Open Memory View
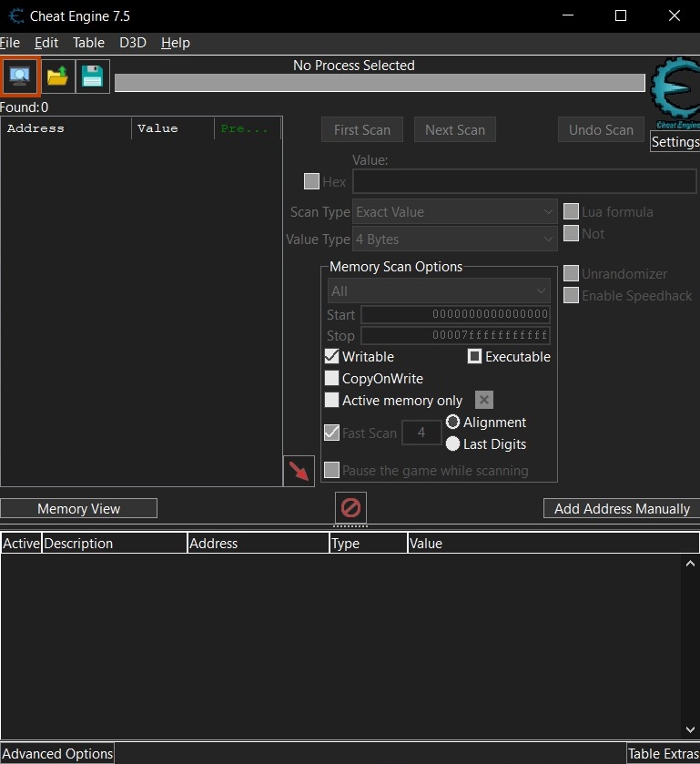Screen dimensions: 700x764 pos(79,508)
